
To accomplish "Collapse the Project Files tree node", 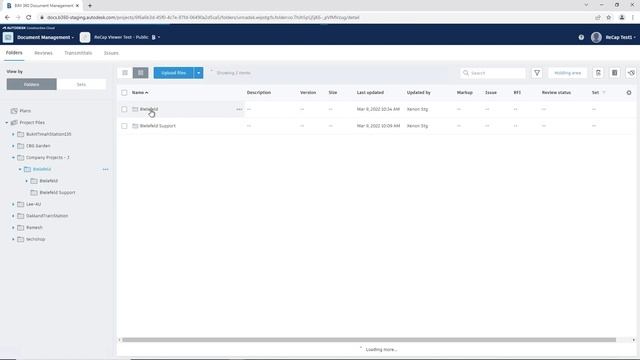I will tap(7, 122).
